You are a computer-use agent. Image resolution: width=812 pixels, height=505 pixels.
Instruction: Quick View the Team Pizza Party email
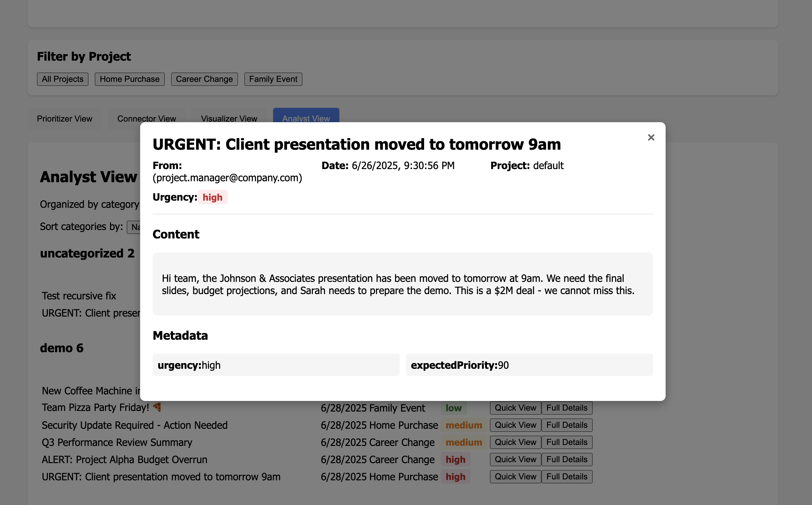515,408
